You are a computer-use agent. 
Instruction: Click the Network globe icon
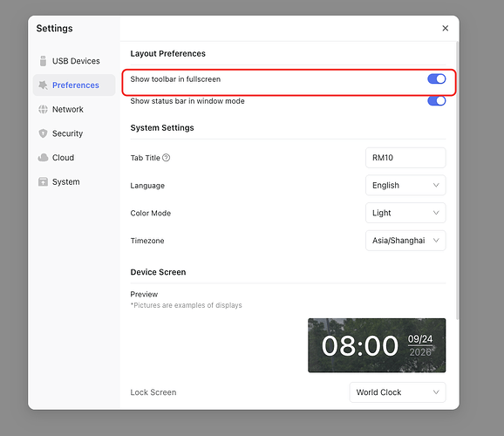click(43, 109)
